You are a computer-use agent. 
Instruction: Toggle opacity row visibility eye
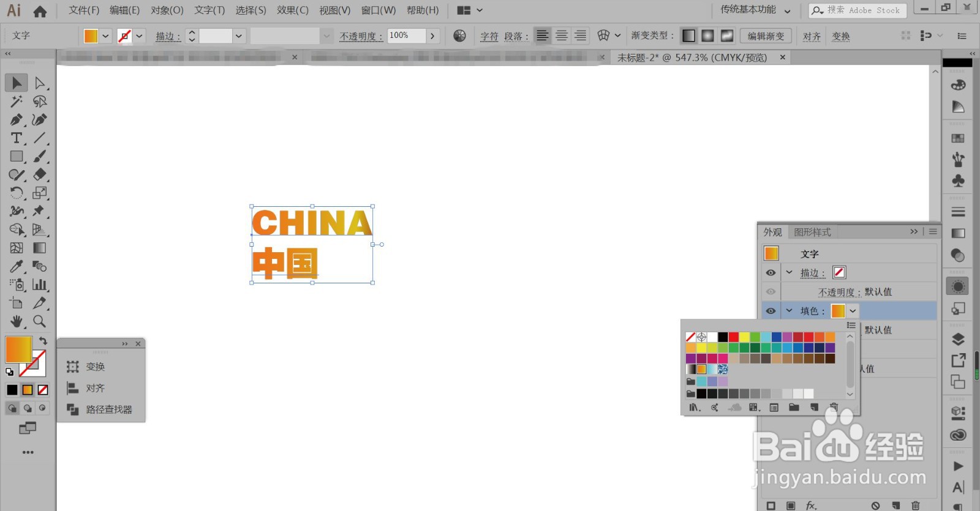click(x=771, y=292)
